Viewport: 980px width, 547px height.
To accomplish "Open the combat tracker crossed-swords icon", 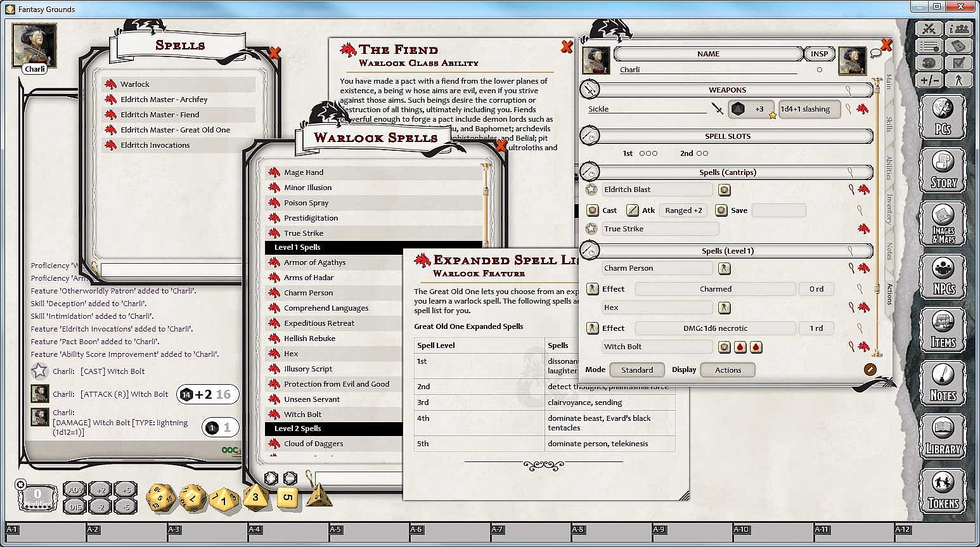I will (x=929, y=29).
